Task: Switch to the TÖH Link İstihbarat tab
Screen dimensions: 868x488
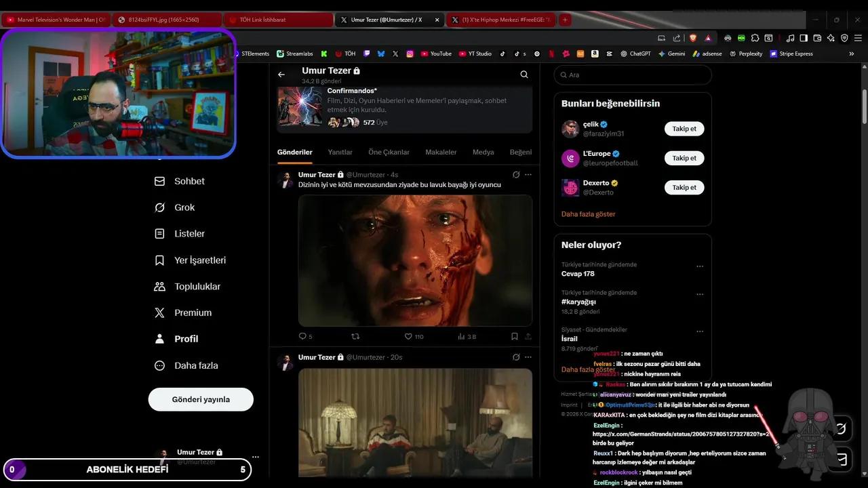Action: pos(278,20)
